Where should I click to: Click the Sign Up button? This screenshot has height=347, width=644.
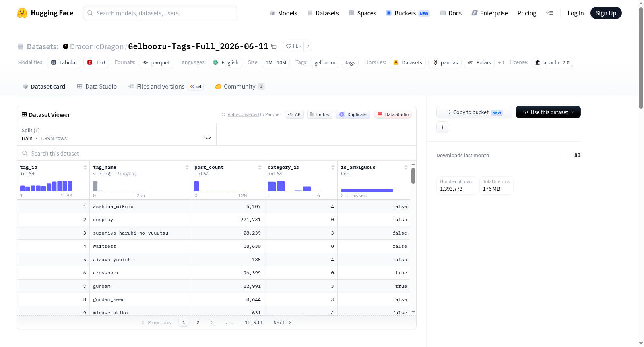606,13
